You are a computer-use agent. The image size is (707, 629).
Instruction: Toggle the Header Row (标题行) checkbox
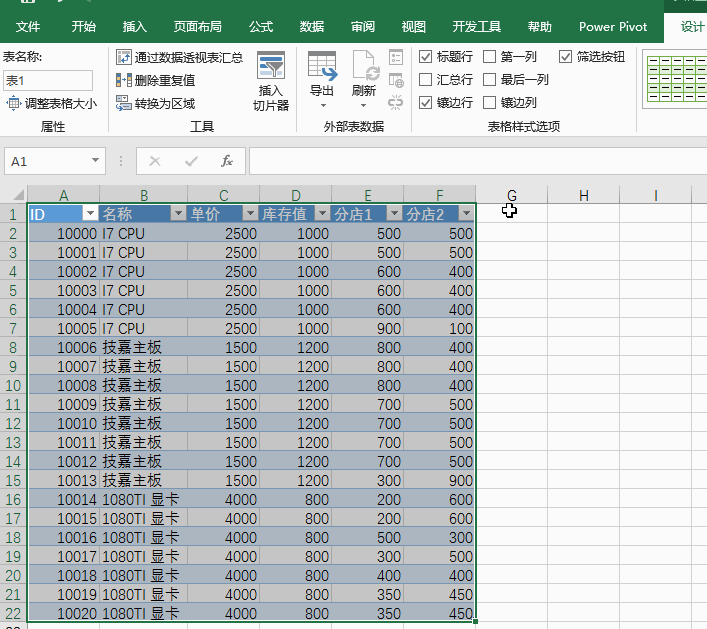(426, 57)
